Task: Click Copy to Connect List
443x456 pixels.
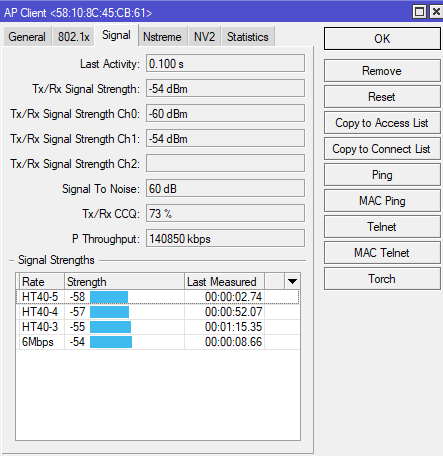Action: tap(382, 149)
